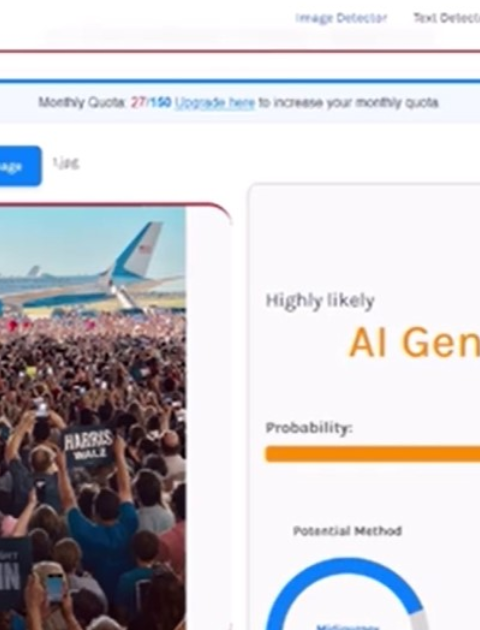Click the 'Potential Method' heading
The image size is (480, 630).
tap(347, 531)
